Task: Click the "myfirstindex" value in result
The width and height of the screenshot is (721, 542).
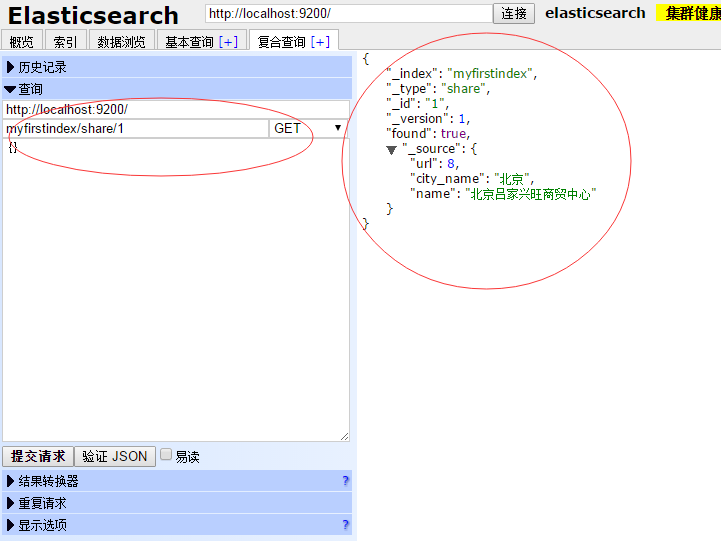Action: [x=490, y=74]
